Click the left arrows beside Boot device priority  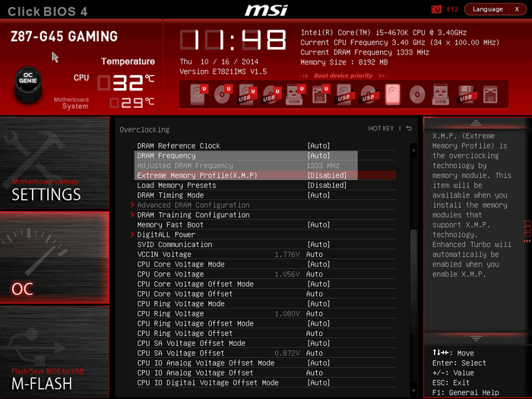coord(304,76)
